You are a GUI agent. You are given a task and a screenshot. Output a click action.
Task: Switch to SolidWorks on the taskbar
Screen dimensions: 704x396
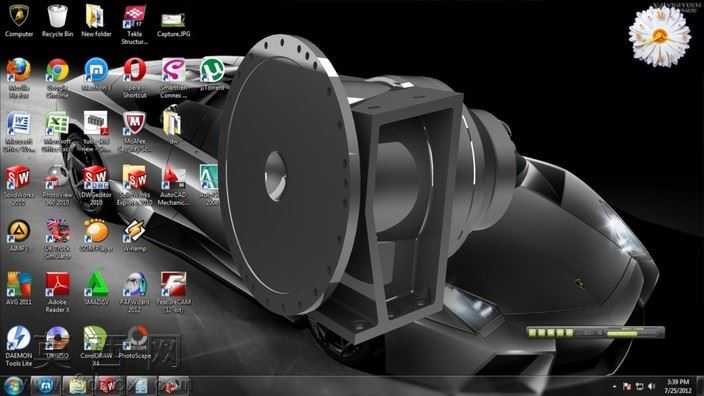(x=109, y=386)
